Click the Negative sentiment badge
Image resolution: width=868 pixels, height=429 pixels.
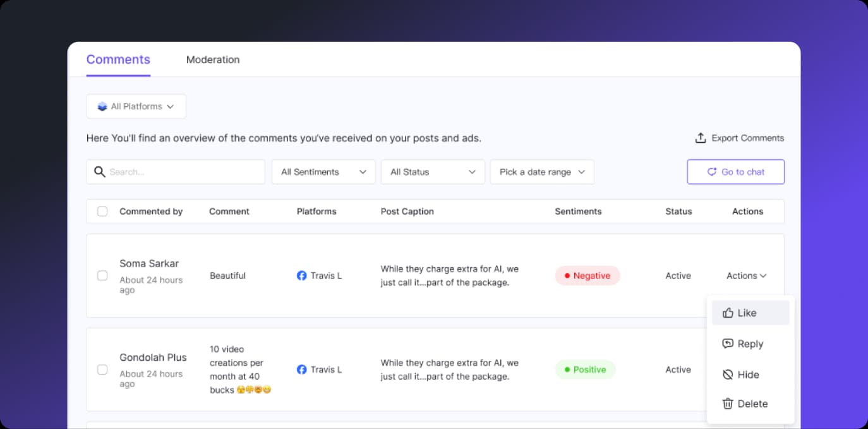[x=588, y=275]
